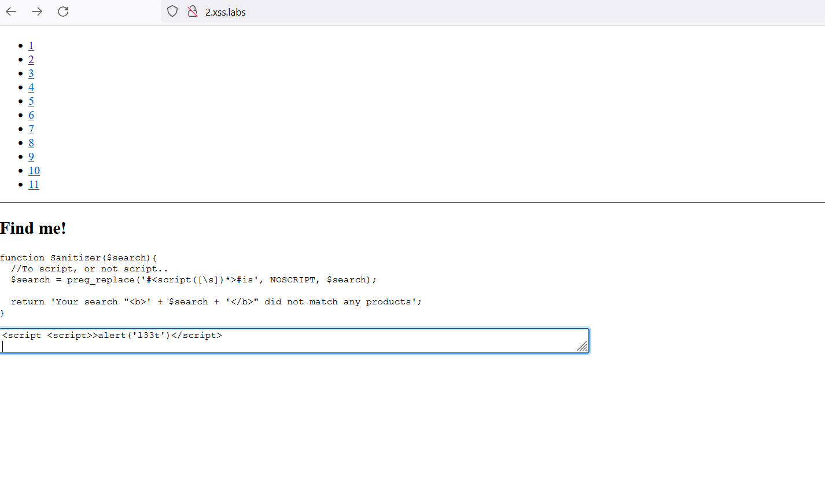The width and height of the screenshot is (825, 504).
Task: Open lab link 11
Action: click(34, 185)
